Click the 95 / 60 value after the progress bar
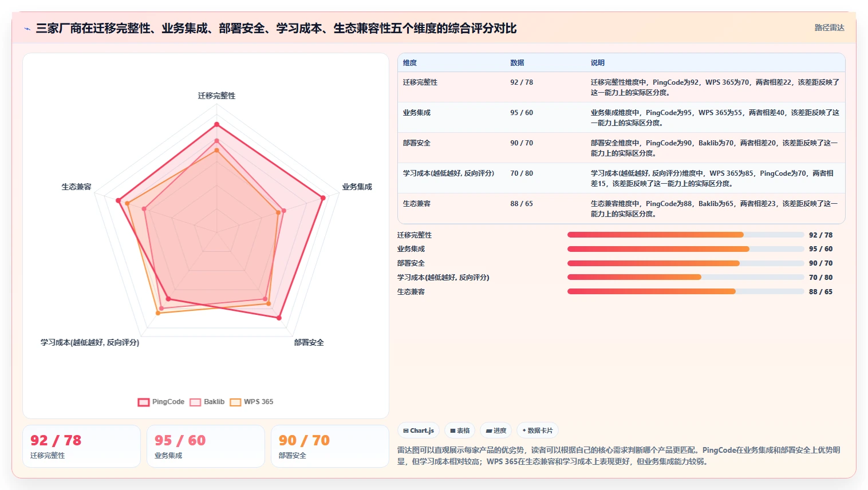 click(820, 249)
